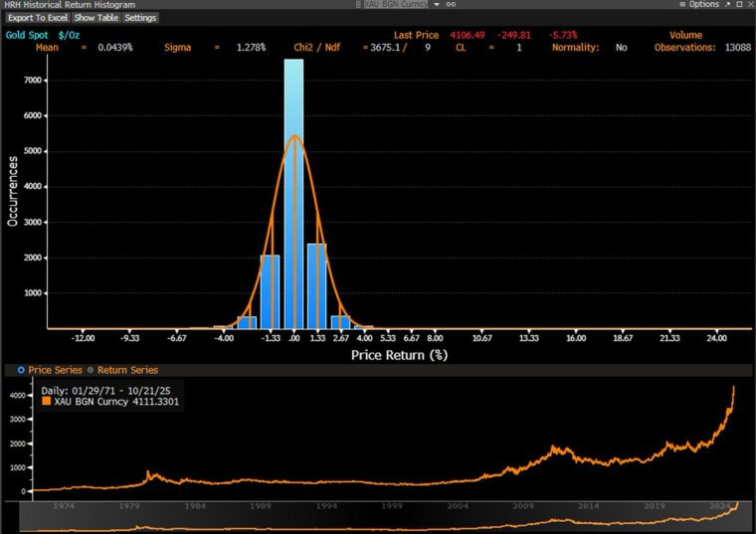Click Export To Excel button
The height and width of the screenshot is (534, 756).
pyautogui.click(x=38, y=18)
